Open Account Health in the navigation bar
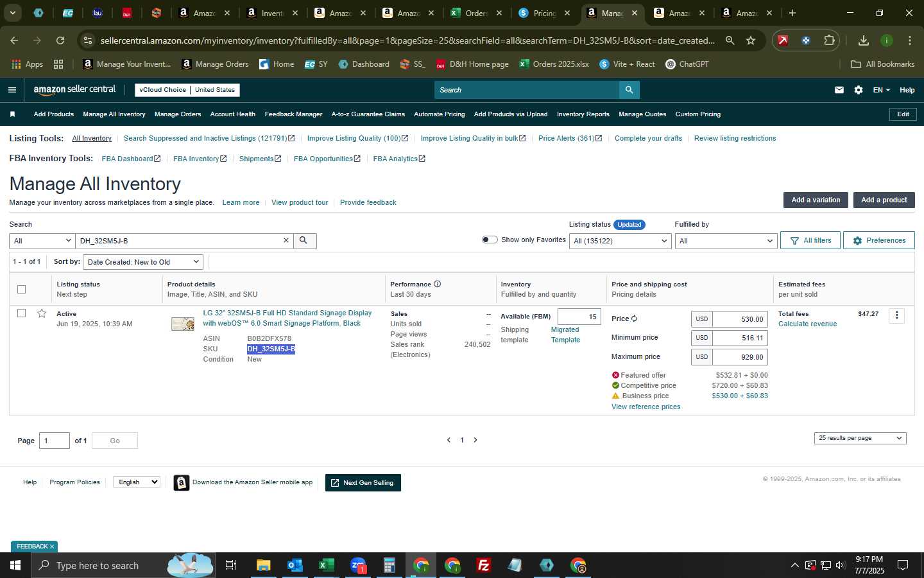This screenshot has width=924, height=578. tap(233, 114)
